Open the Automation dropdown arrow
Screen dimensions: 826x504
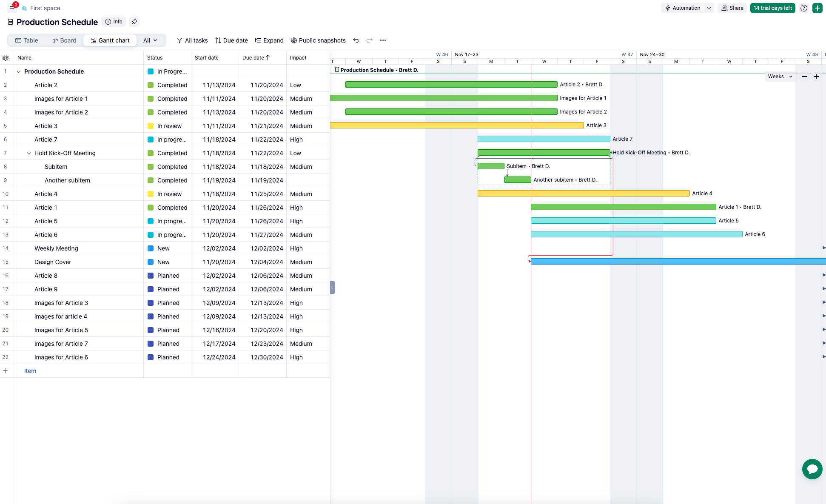tap(709, 8)
